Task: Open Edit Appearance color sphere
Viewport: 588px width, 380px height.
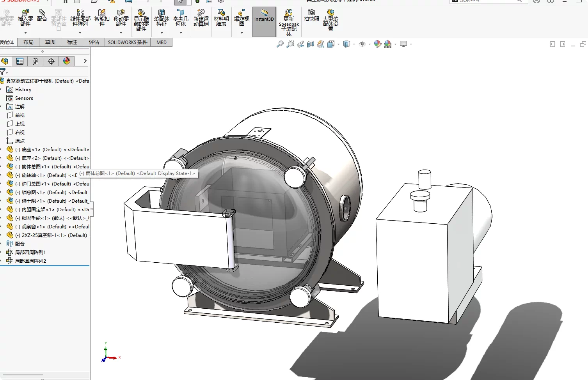Action: (377, 44)
